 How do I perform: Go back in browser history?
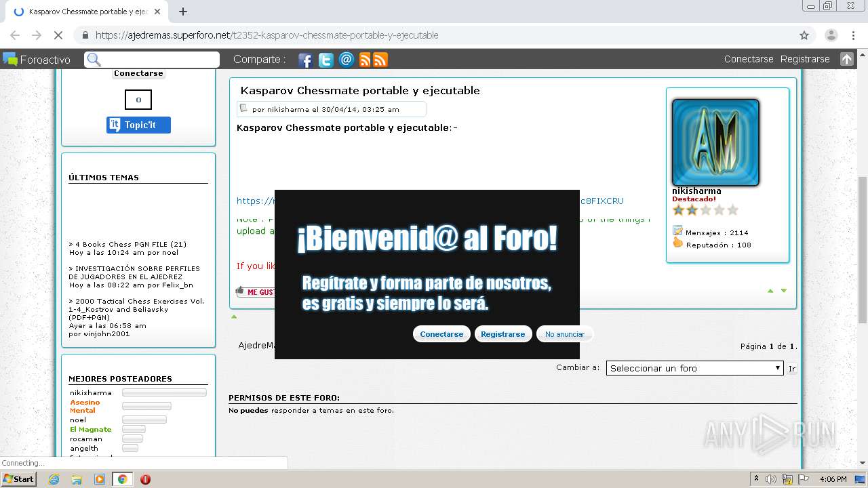pyautogui.click(x=14, y=35)
